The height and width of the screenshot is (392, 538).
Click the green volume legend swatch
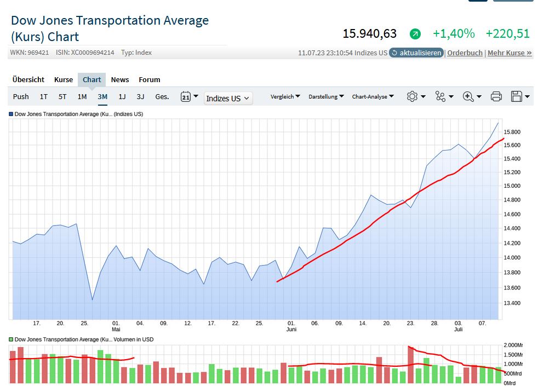pos(11,339)
